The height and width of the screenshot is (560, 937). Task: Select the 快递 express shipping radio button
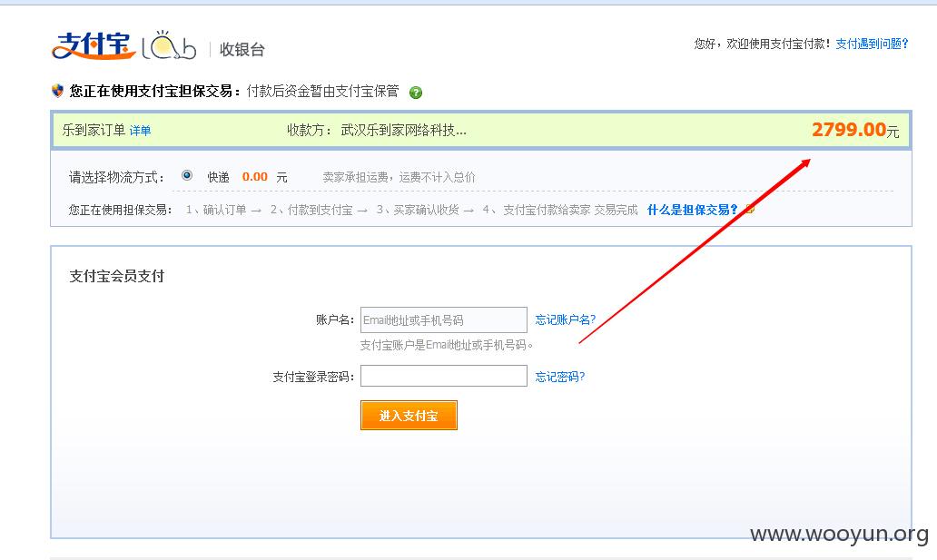point(187,176)
